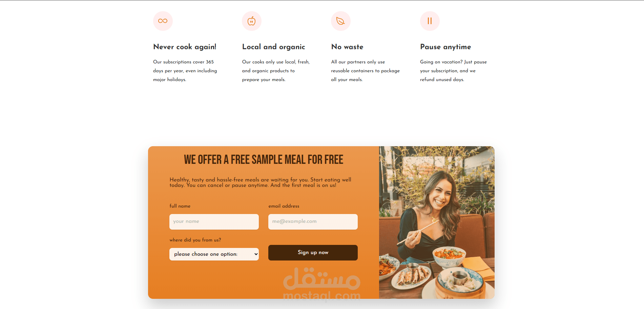Click the free sample meal headline

[264, 159]
